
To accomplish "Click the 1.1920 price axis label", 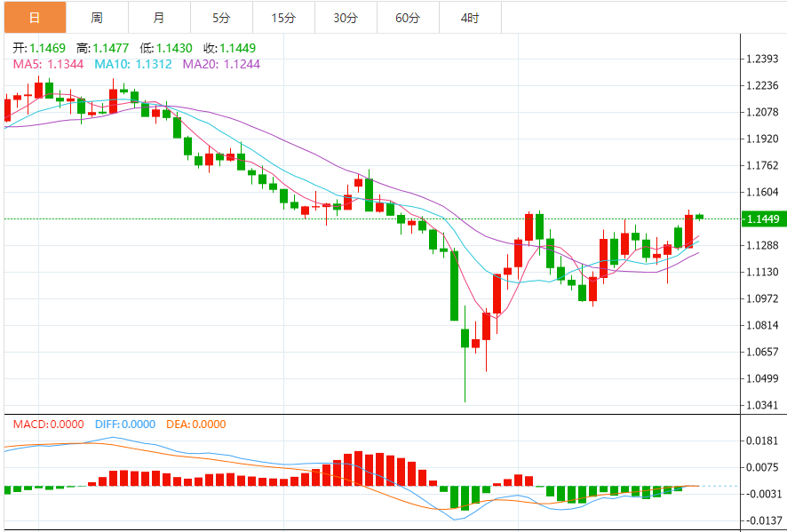I will click(762, 139).
